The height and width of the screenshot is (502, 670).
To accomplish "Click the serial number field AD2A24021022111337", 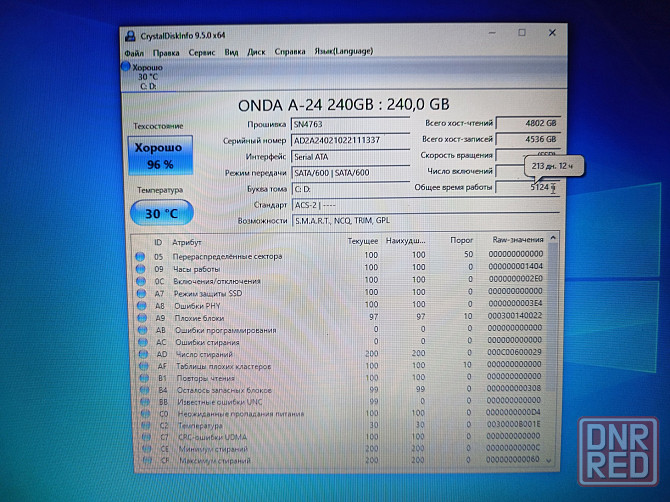I will point(350,140).
